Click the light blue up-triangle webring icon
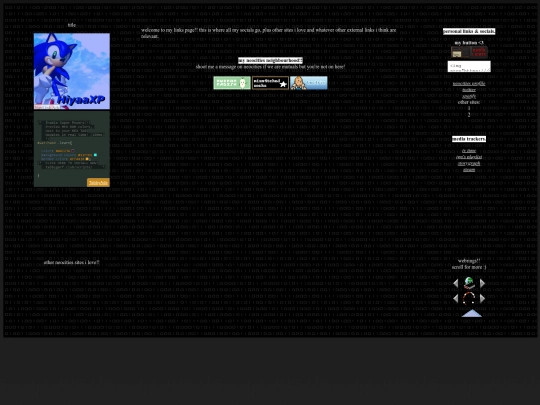540x405 pixels. tap(472, 313)
